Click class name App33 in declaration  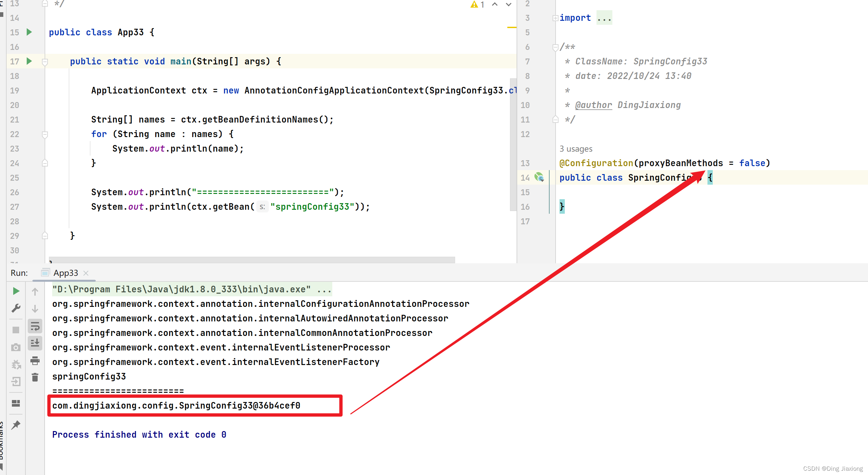pyautogui.click(x=131, y=32)
